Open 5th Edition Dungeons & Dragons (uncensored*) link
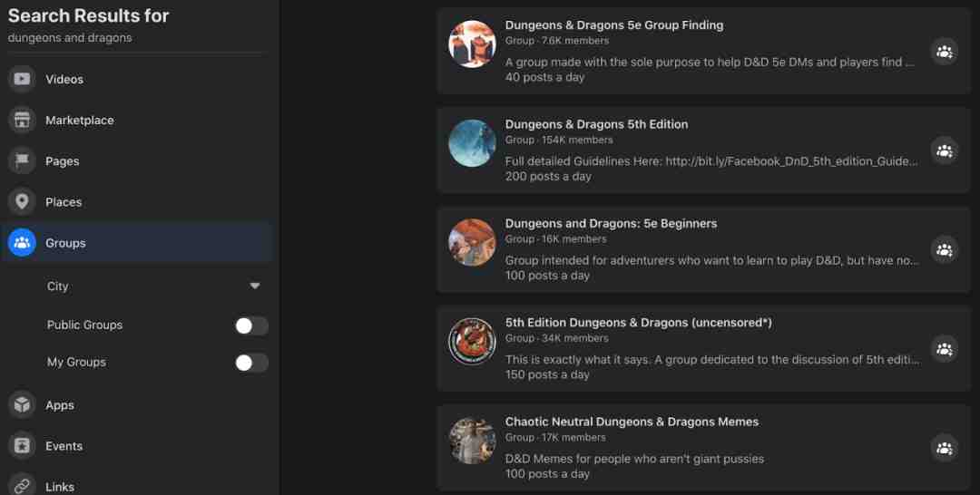Viewport: 980px width, 495px height. (638, 323)
